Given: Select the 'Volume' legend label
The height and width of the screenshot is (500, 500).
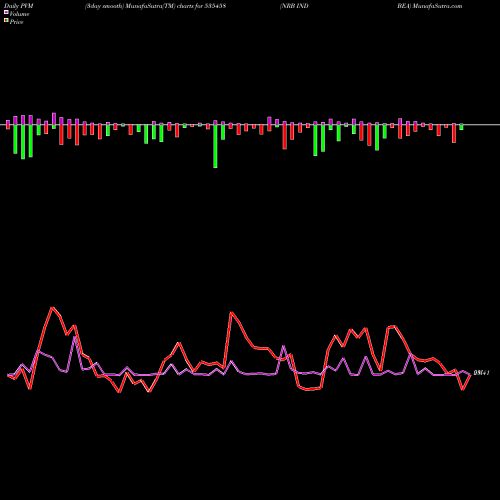Looking at the screenshot, I should pos(19,14).
